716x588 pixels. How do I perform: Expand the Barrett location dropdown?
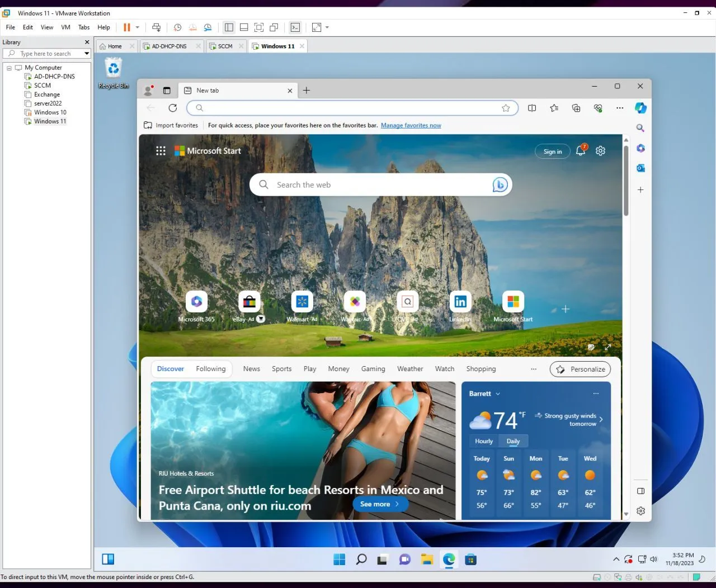click(x=498, y=393)
